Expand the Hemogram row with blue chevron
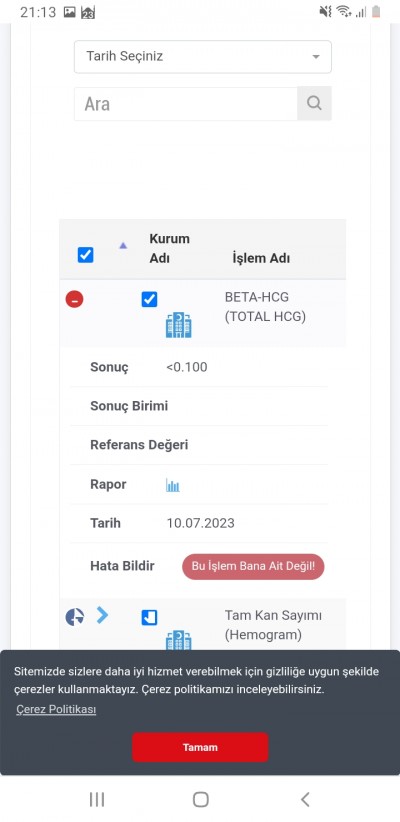 tap(102, 615)
